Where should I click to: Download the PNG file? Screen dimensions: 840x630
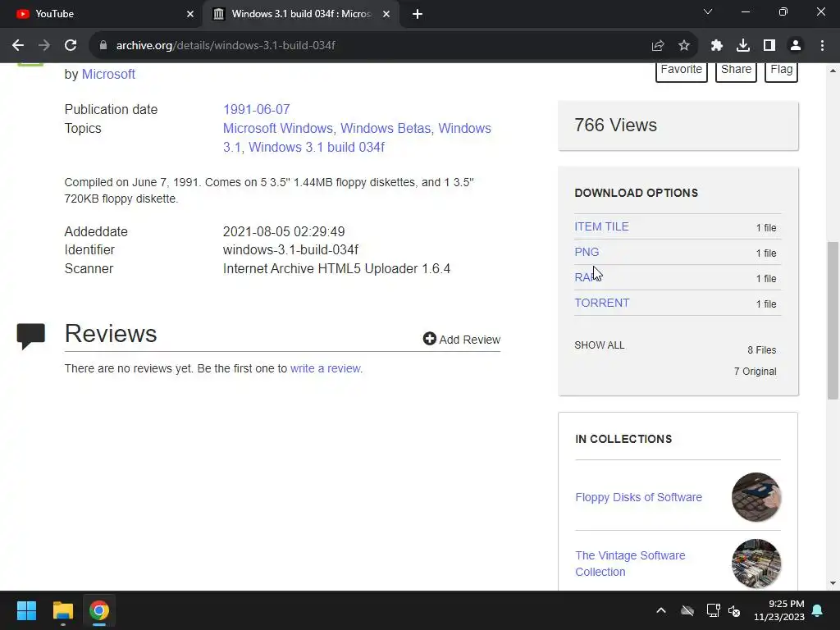click(x=587, y=252)
